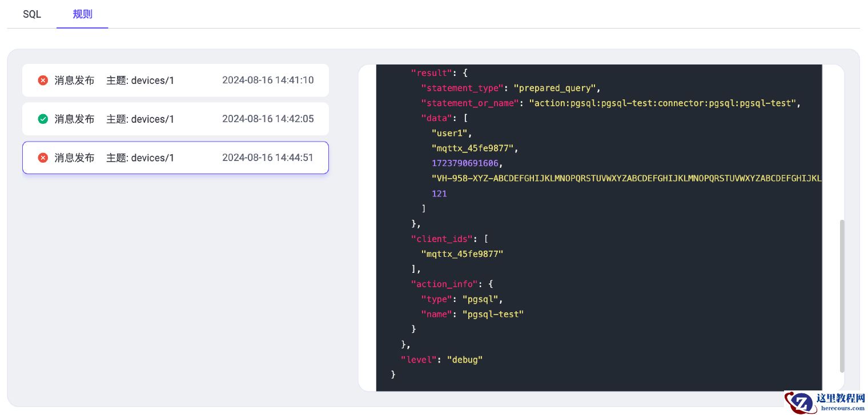Viewport: 868px width, 415px height.
Task: Click red error icon of 14:44:51 entry
Action: [43, 158]
